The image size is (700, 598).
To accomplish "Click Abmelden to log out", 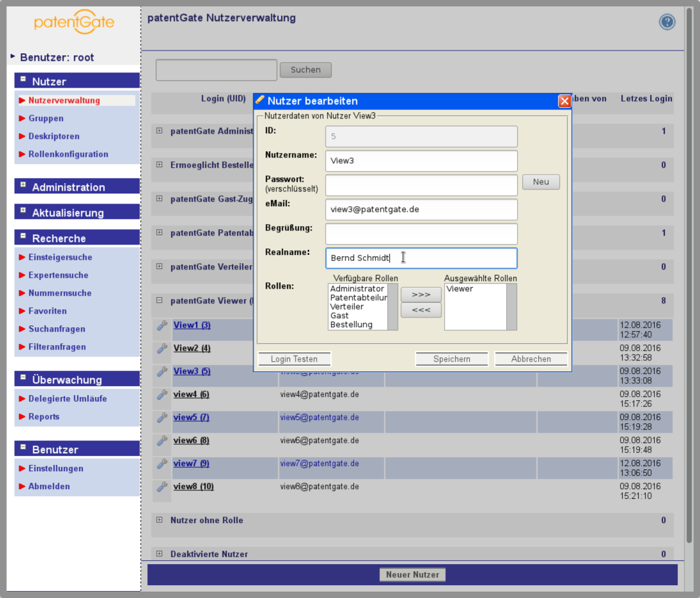I will tap(49, 486).
